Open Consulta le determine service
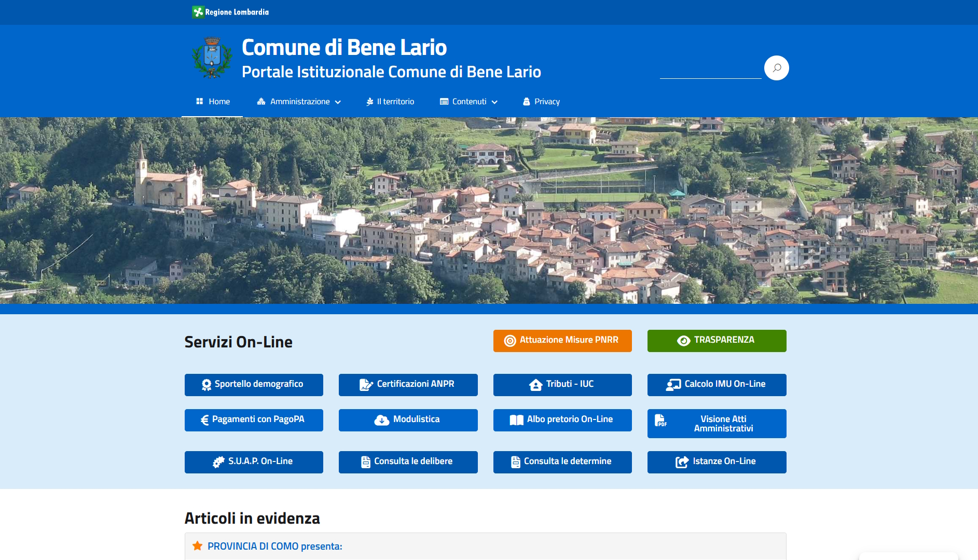The height and width of the screenshot is (560, 978). pos(562,462)
